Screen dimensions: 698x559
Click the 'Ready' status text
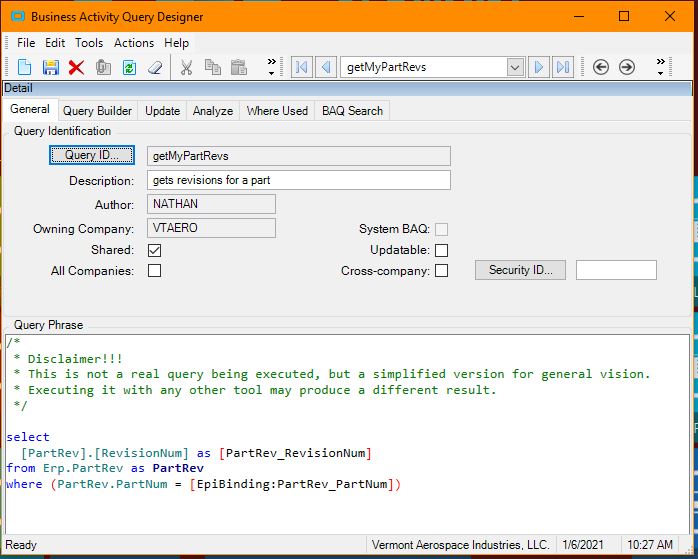pos(21,545)
